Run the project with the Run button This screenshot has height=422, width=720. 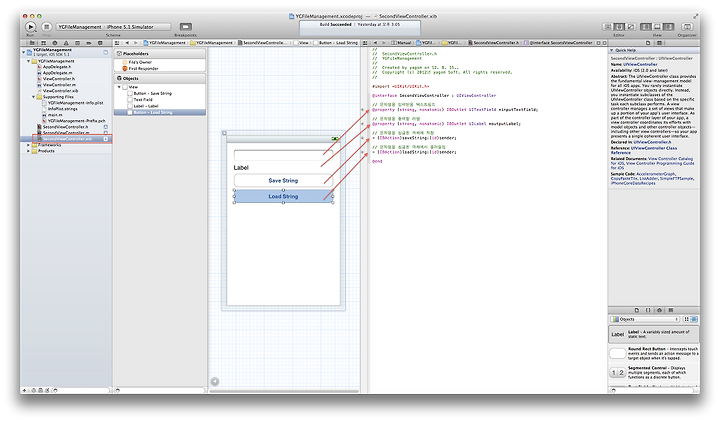coord(30,27)
